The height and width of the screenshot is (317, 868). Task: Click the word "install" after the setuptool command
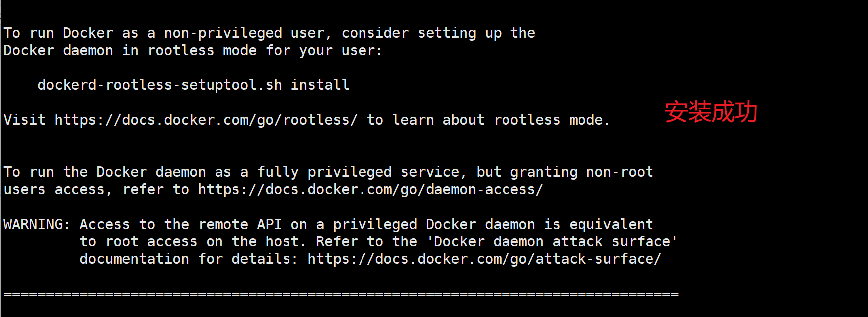coord(320,85)
